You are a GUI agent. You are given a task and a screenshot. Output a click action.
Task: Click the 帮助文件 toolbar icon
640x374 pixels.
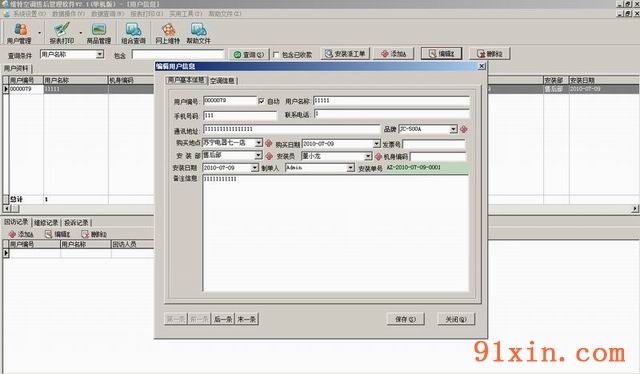[x=199, y=33]
